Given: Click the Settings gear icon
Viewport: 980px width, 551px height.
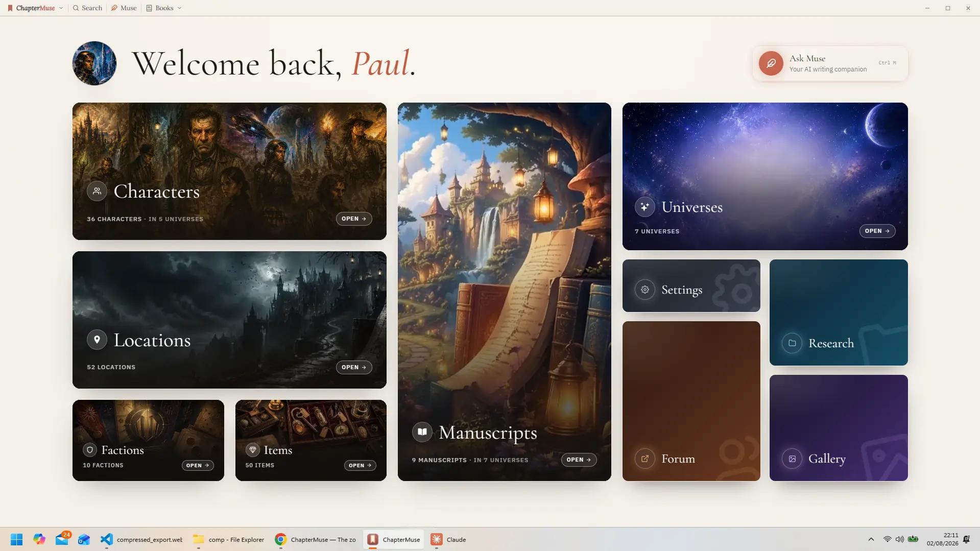Looking at the screenshot, I should 645,290.
